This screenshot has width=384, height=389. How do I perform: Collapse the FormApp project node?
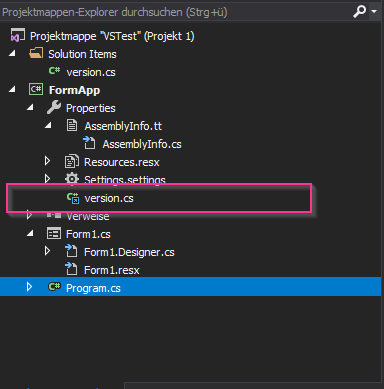tap(12, 89)
